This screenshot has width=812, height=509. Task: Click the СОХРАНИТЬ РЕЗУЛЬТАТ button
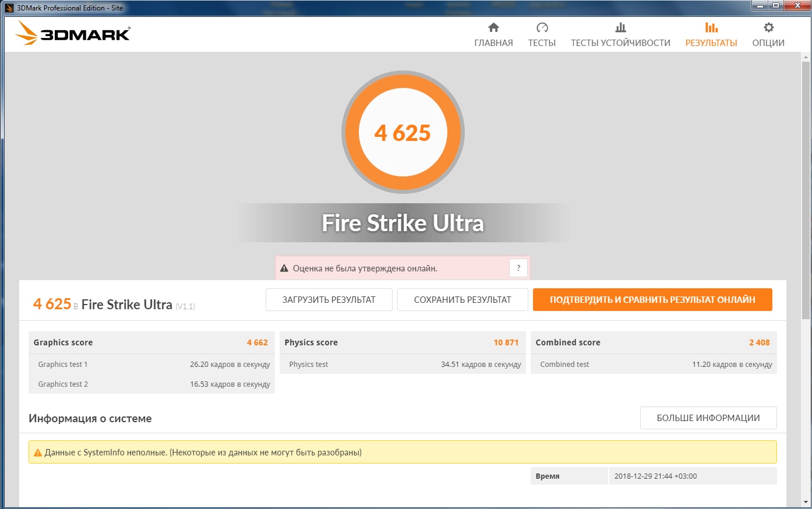pyautogui.click(x=463, y=300)
